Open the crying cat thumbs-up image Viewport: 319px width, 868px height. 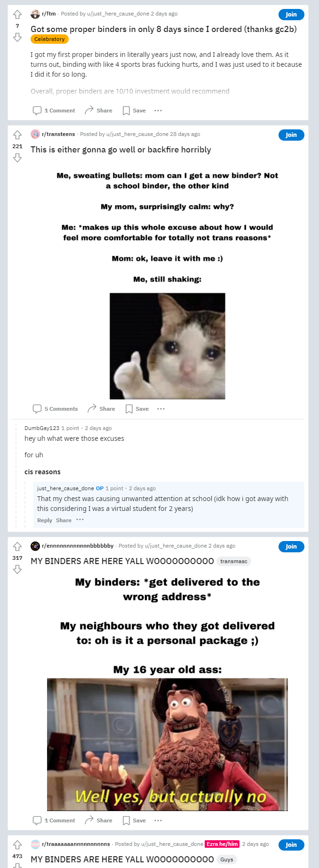[167, 346]
